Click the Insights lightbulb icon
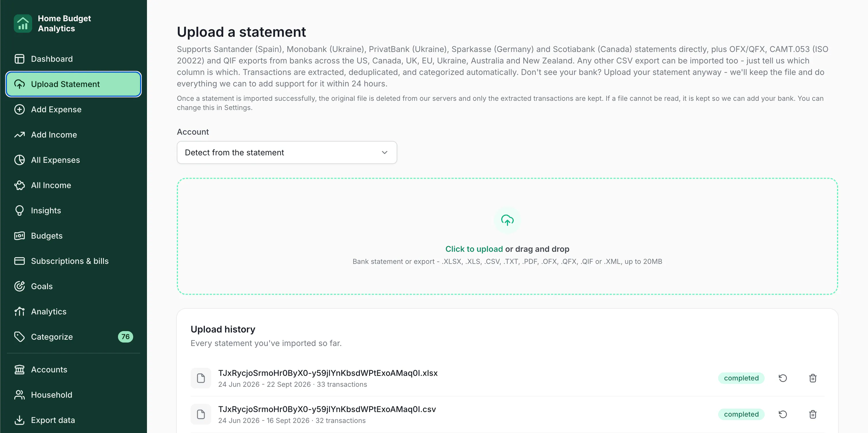The image size is (868, 433). [x=20, y=210]
